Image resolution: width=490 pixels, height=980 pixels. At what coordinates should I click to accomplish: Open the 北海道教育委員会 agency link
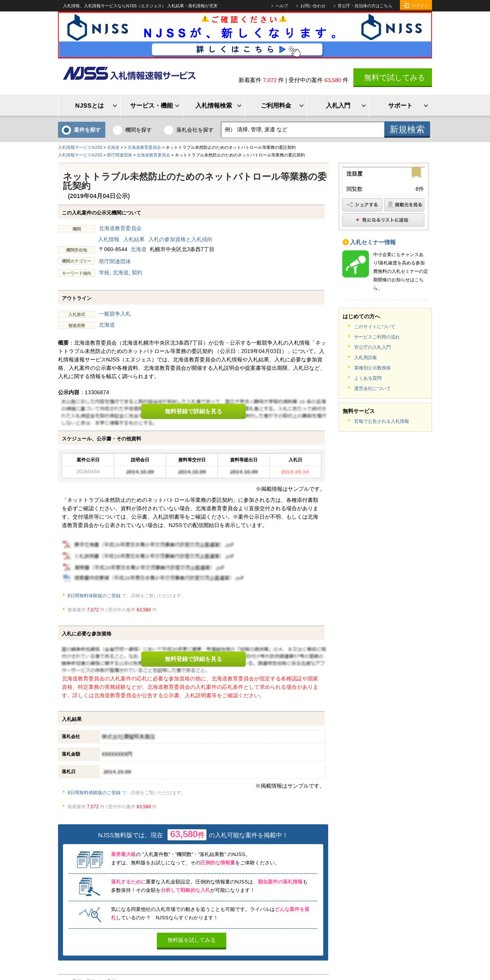[x=120, y=228]
